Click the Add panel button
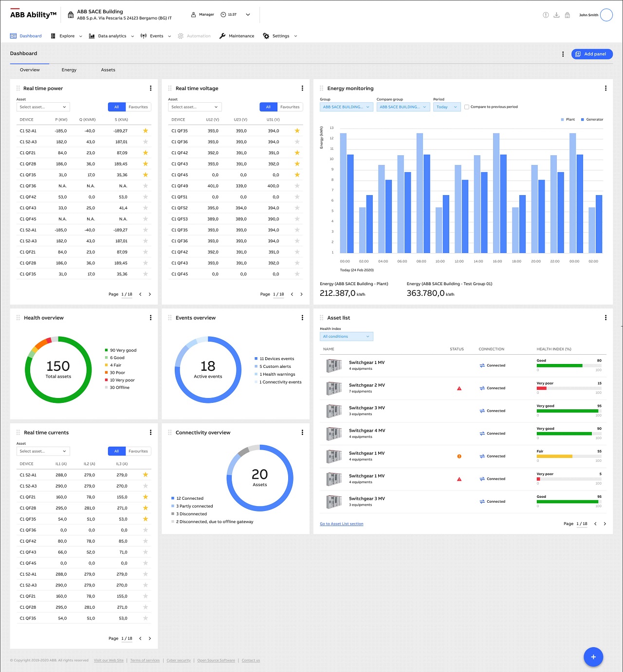 pyautogui.click(x=591, y=54)
